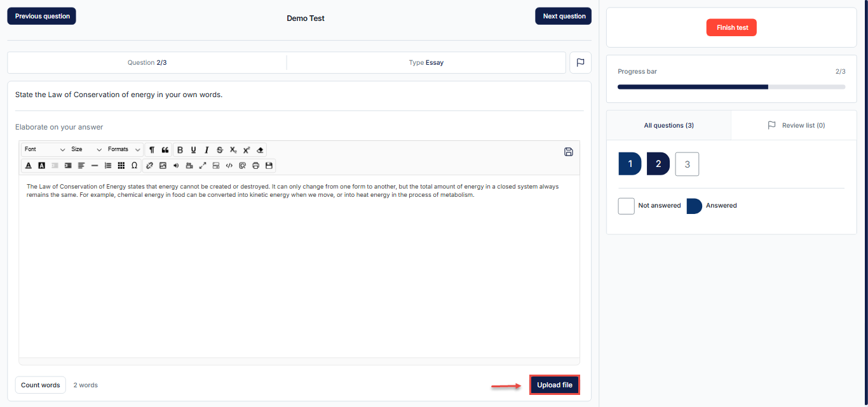Viewport: 868px width, 407px height.
Task: Preview the essay content
Action: click(243, 165)
